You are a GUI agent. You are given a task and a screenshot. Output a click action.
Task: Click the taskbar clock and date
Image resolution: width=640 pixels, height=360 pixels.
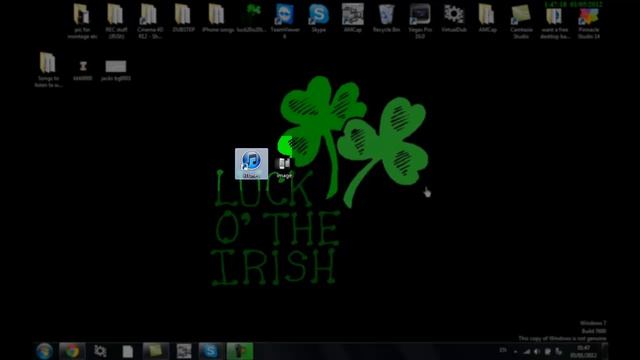584,351
